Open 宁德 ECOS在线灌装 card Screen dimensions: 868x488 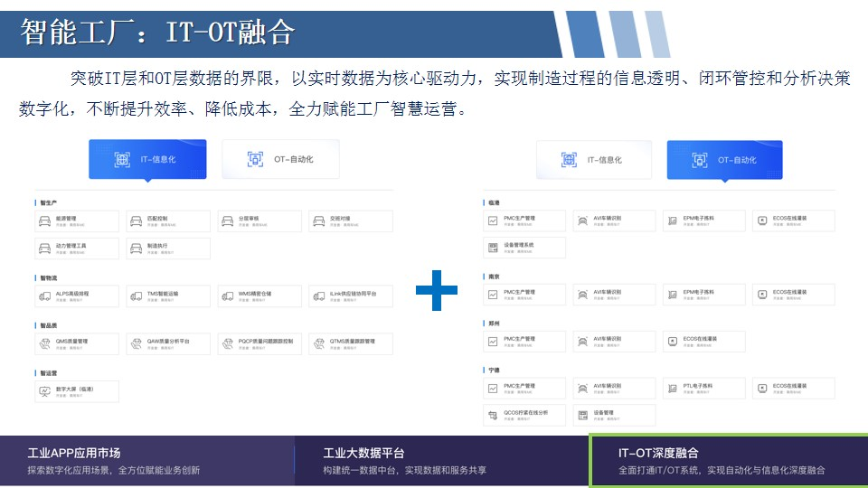coord(794,389)
